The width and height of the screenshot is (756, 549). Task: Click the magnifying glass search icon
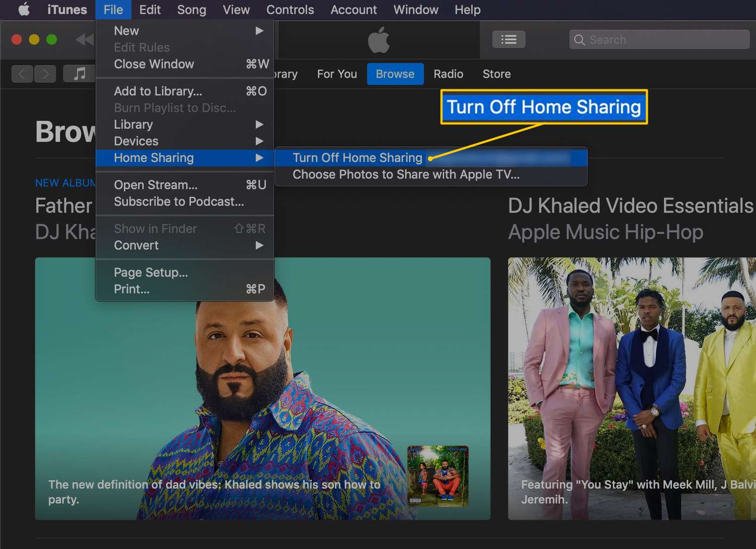580,40
